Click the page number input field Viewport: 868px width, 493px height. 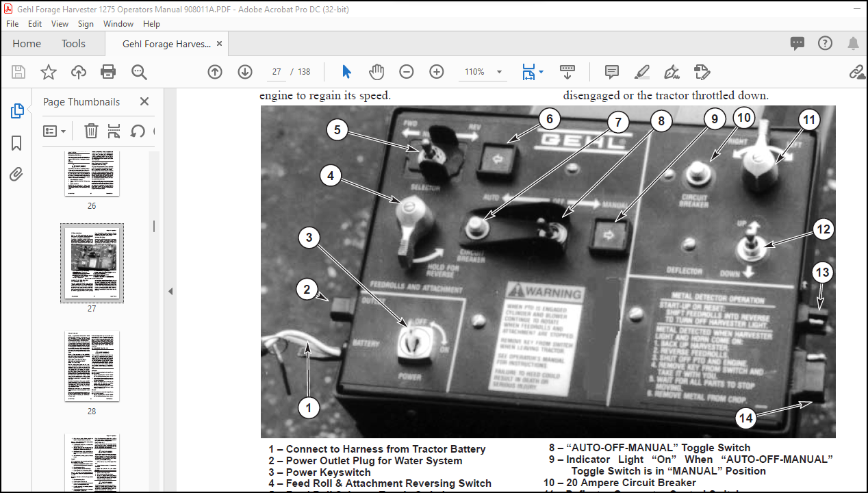277,72
